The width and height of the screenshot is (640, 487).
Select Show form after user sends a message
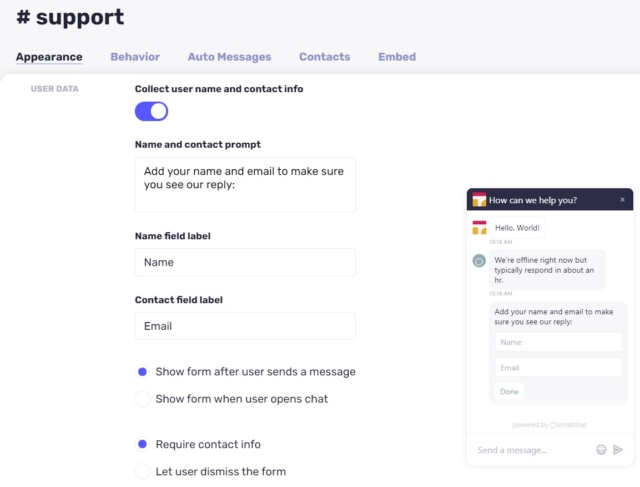click(x=142, y=372)
